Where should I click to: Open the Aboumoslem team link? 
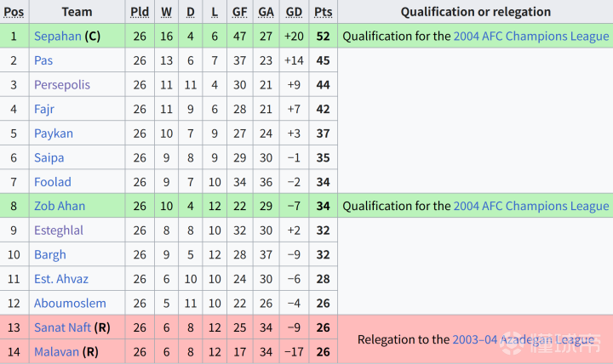[x=70, y=303]
